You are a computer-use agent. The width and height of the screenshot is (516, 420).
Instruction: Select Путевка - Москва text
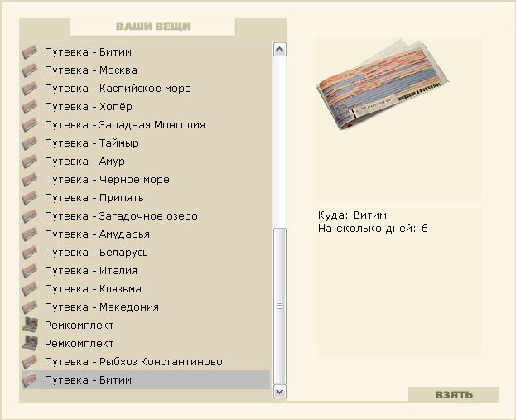pos(91,70)
